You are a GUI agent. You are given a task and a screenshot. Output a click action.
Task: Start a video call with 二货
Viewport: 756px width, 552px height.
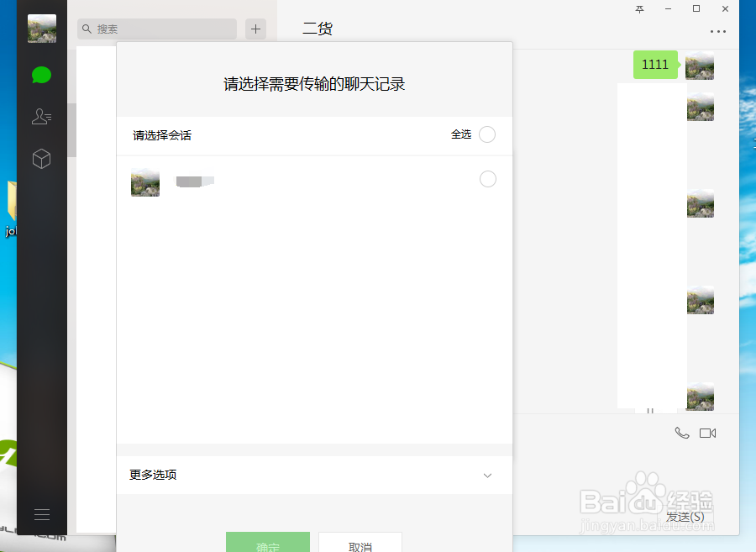click(708, 433)
